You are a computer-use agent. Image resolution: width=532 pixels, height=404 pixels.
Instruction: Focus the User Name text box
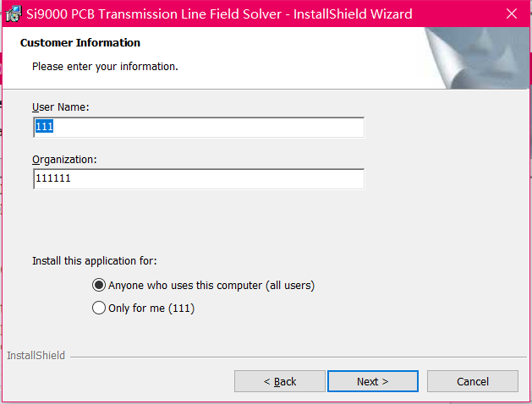pyautogui.click(x=199, y=127)
